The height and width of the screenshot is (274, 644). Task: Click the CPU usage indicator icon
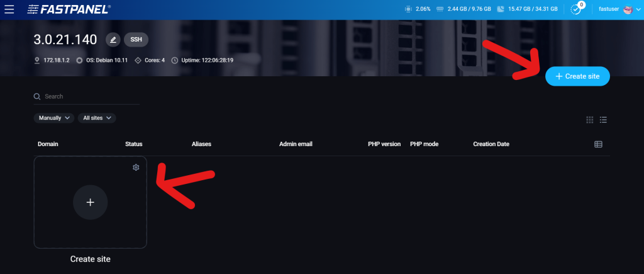point(409,9)
